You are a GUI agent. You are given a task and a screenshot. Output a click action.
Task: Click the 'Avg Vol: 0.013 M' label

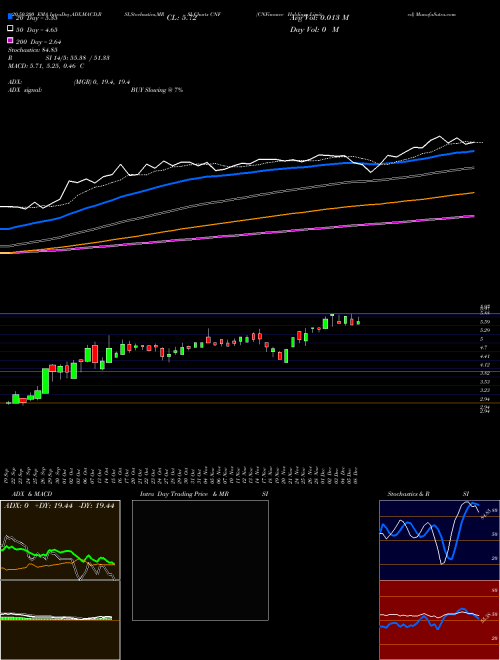(x=319, y=18)
